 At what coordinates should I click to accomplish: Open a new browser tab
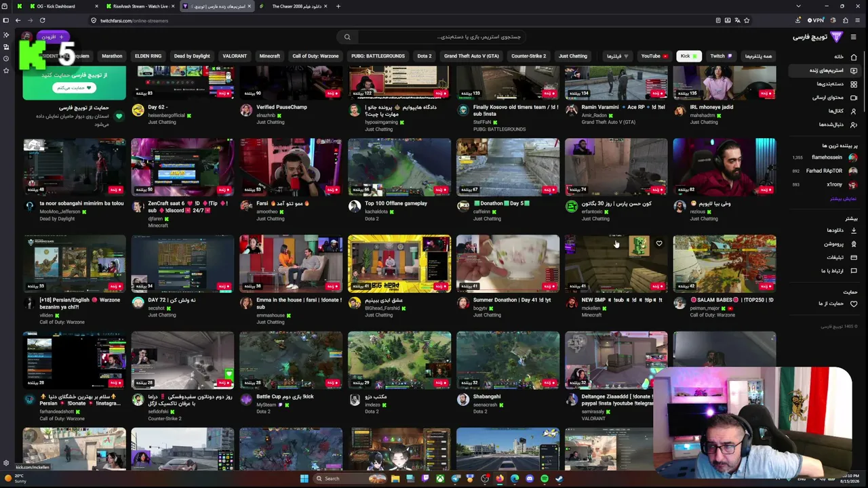pyautogui.click(x=338, y=6)
